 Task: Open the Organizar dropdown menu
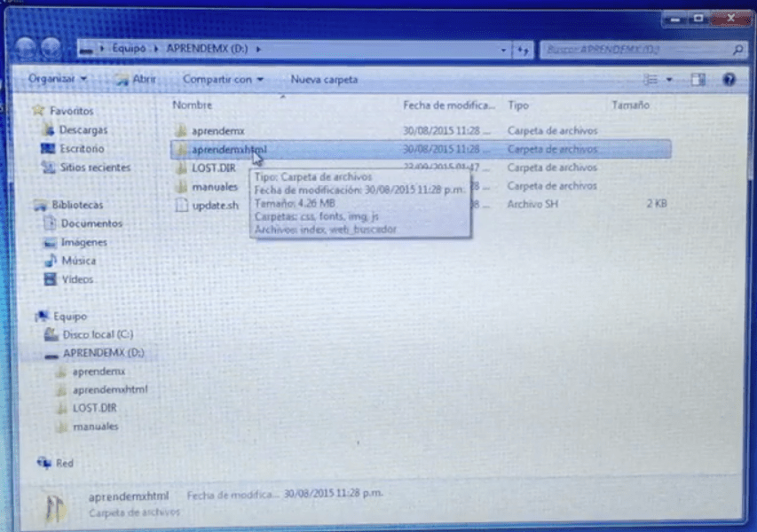tap(58, 79)
